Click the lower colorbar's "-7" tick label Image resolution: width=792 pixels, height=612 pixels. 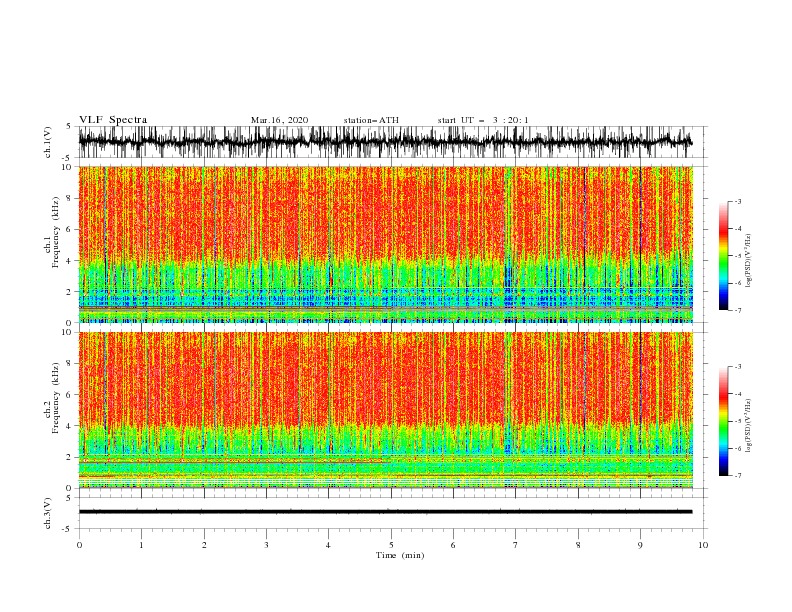coord(738,476)
